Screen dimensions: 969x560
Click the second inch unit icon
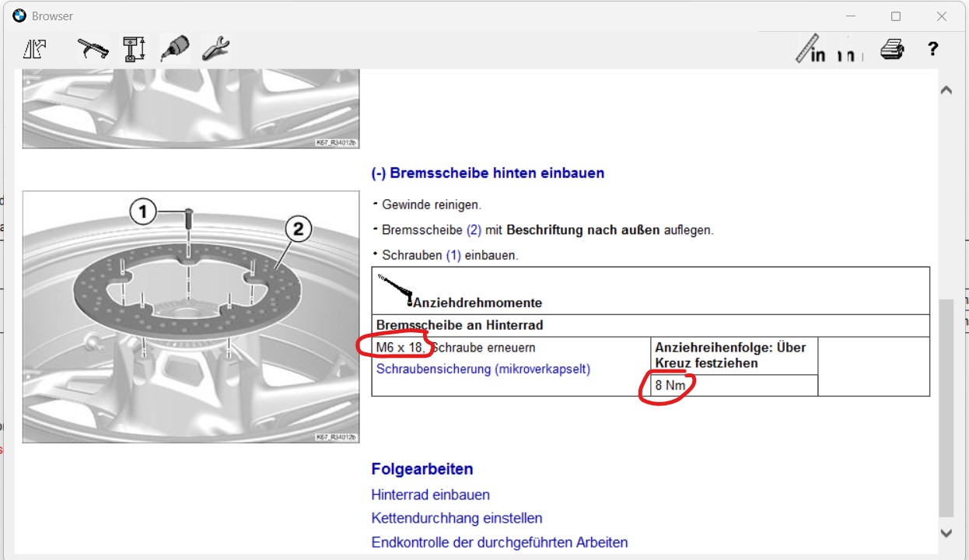pyautogui.click(x=851, y=54)
